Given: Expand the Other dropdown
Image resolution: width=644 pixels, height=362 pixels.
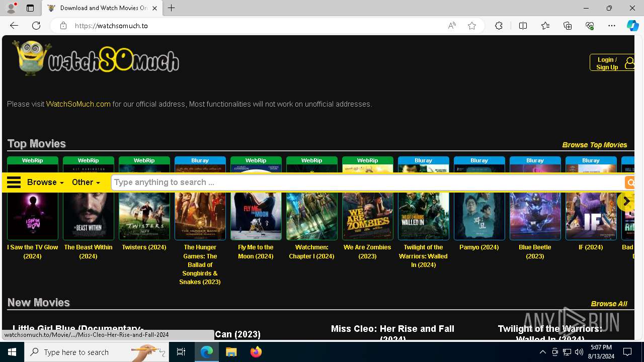Looking at the screenshot, I should 86,182.
